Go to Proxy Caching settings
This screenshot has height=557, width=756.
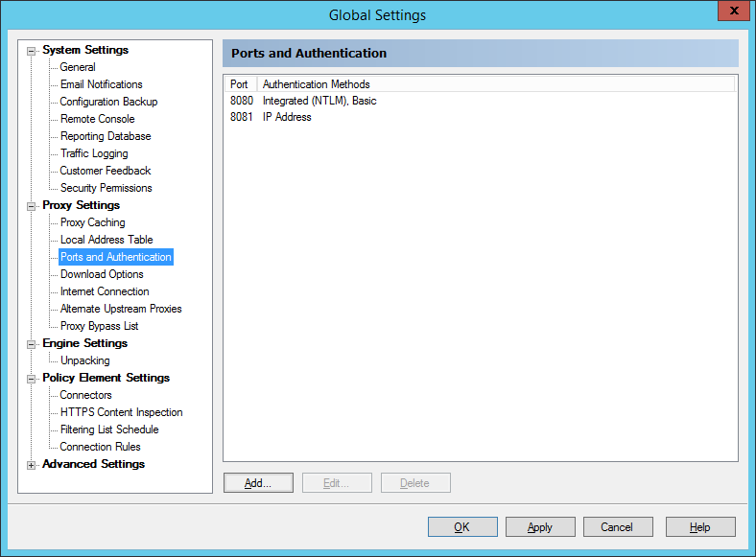click(x=92, y=222)
